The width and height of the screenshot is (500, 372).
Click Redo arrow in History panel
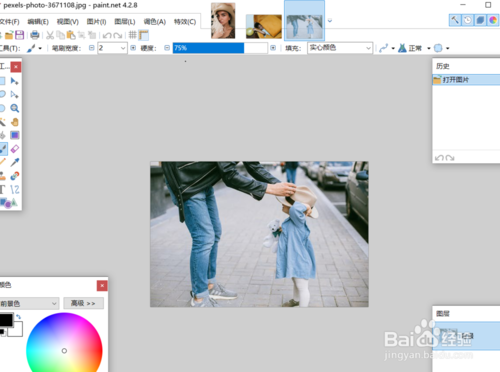(450, 158)
